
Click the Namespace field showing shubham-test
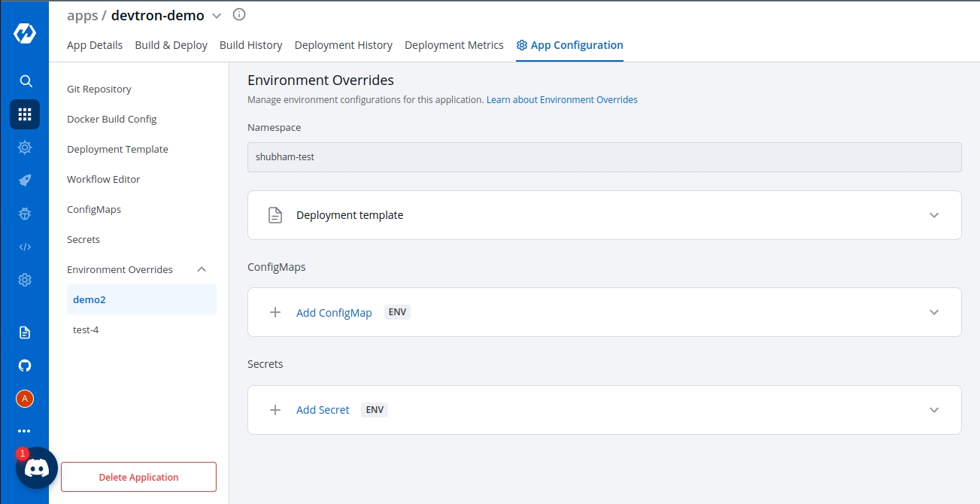pos(604,157)
